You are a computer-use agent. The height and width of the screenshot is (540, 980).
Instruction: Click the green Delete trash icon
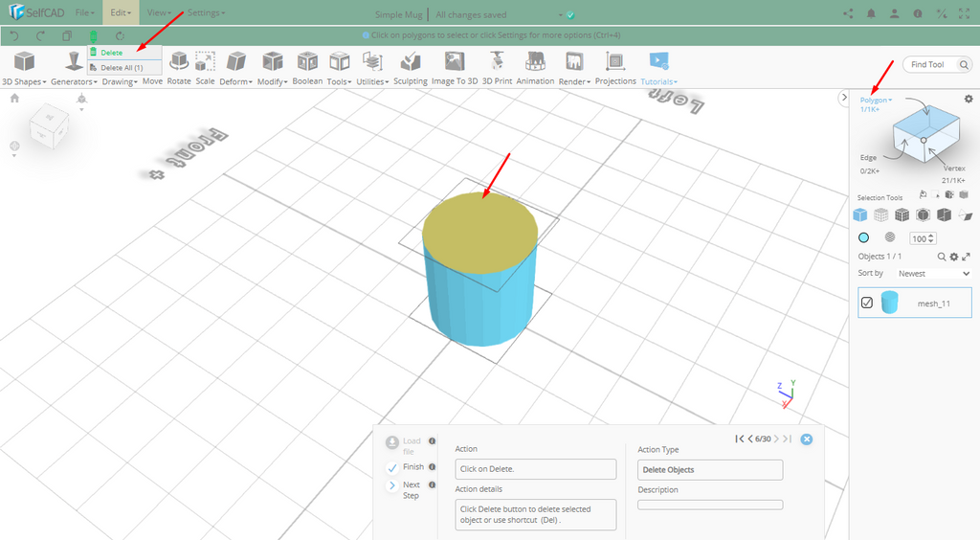[x=93, y=36]
